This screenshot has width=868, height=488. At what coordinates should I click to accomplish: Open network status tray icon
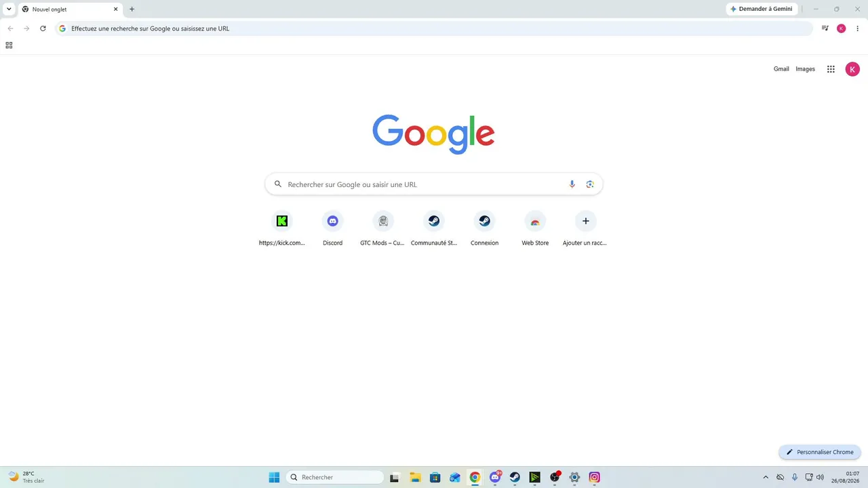[808, 477]
